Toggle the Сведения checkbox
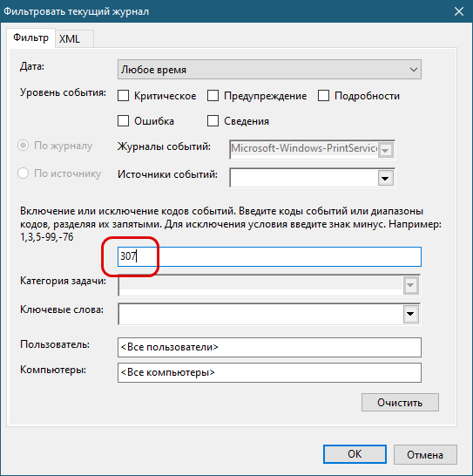The width and height of the screenshot is (473, 476). pyautogui.click(x=213, y=121)
